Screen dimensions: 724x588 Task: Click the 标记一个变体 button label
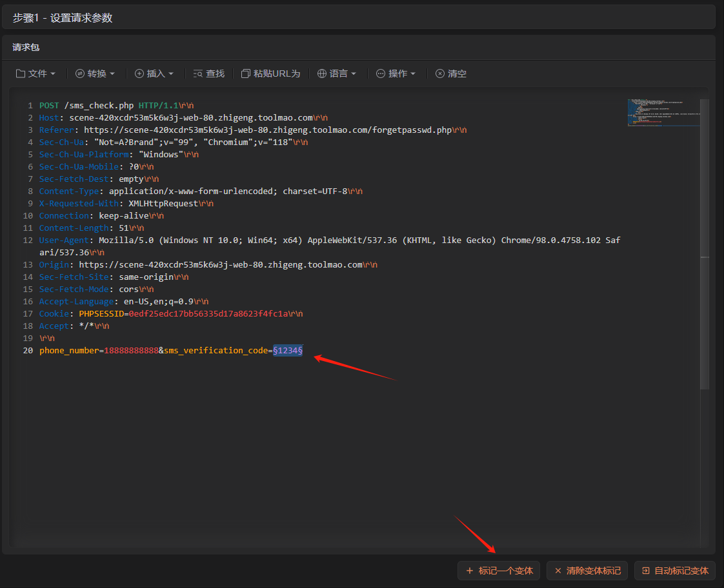[506, 571]
